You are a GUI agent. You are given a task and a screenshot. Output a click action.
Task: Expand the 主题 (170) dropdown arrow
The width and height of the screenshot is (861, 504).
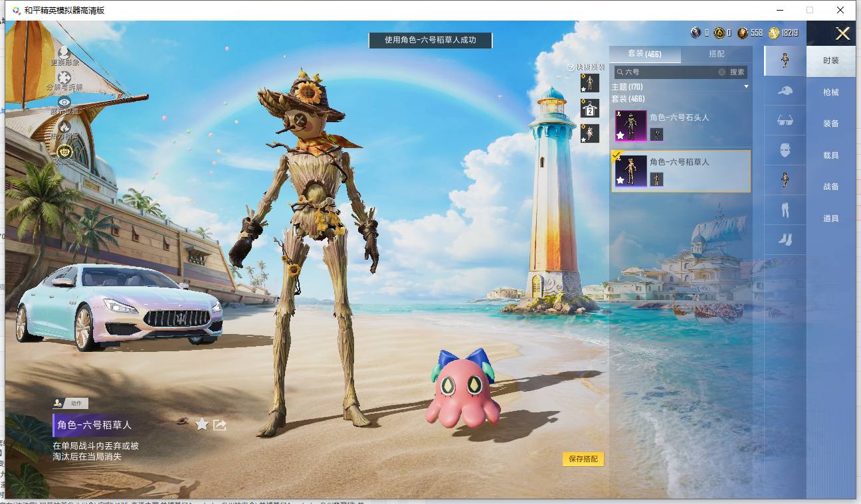point(746,87)
